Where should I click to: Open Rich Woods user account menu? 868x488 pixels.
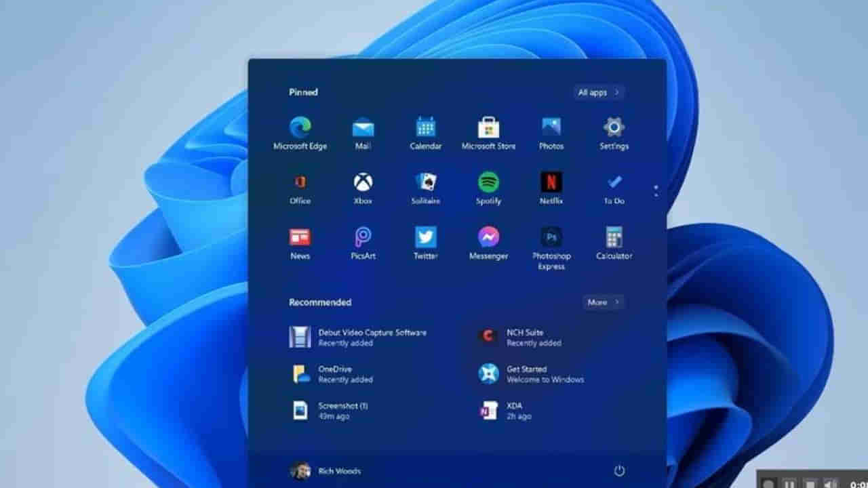point(325,471)
